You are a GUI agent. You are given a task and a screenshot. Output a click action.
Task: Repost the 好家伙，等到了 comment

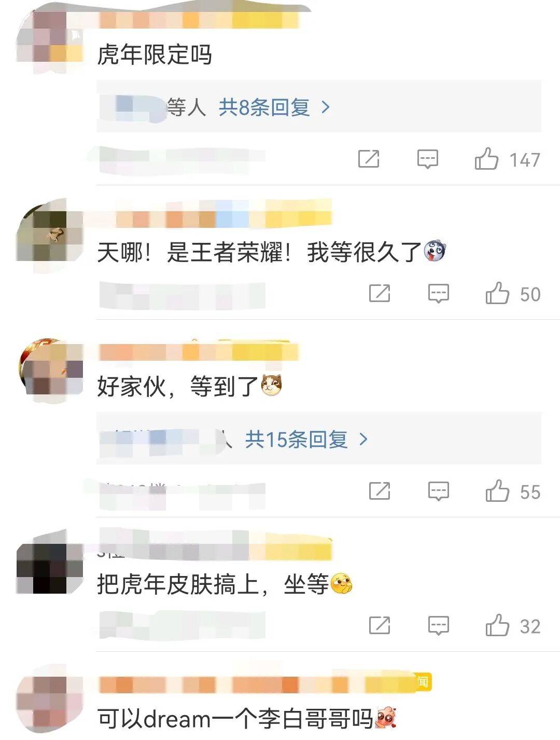(380, 491)
